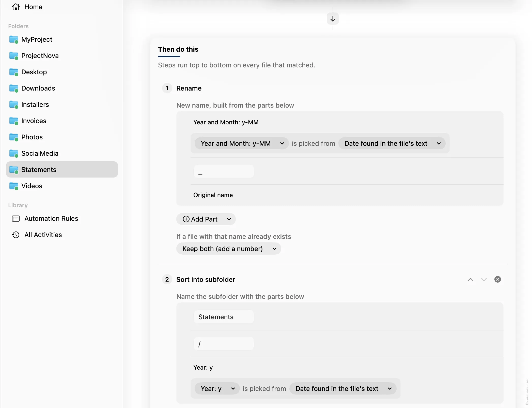Click the Downloads folder icon
Image resolution: width=532 pixels, height=408 pixels.
[x=14, y=88]
